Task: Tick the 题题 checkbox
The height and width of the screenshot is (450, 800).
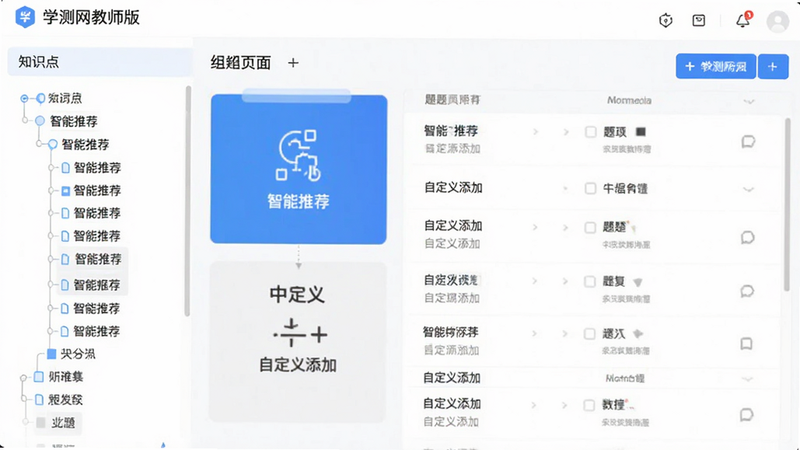Action: coord(590,228)
